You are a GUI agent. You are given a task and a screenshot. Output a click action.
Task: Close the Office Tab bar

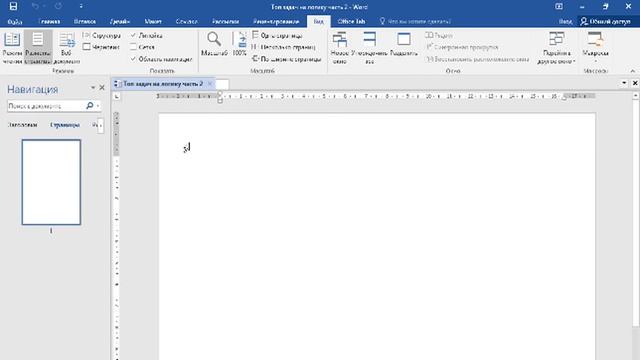point(635,83)
